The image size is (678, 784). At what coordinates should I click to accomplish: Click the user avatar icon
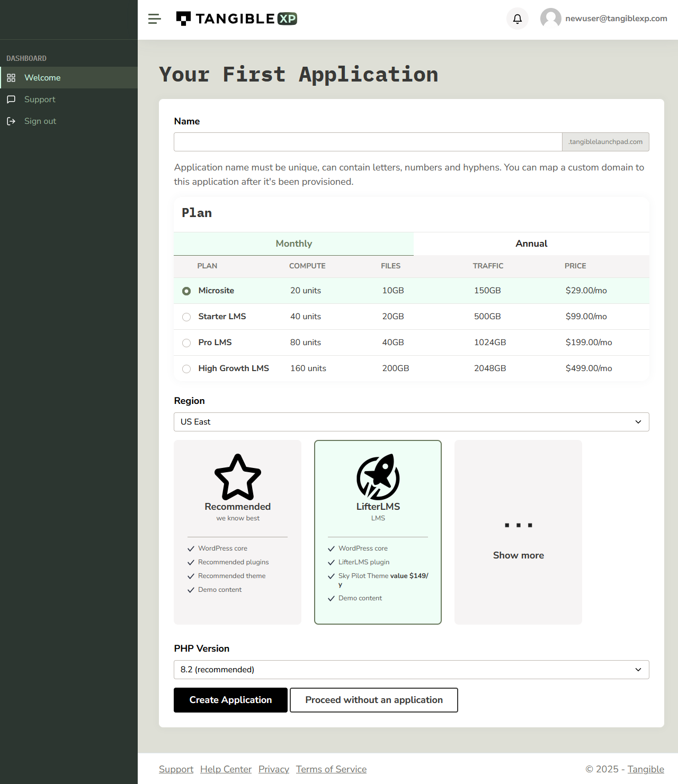(550, 19)
